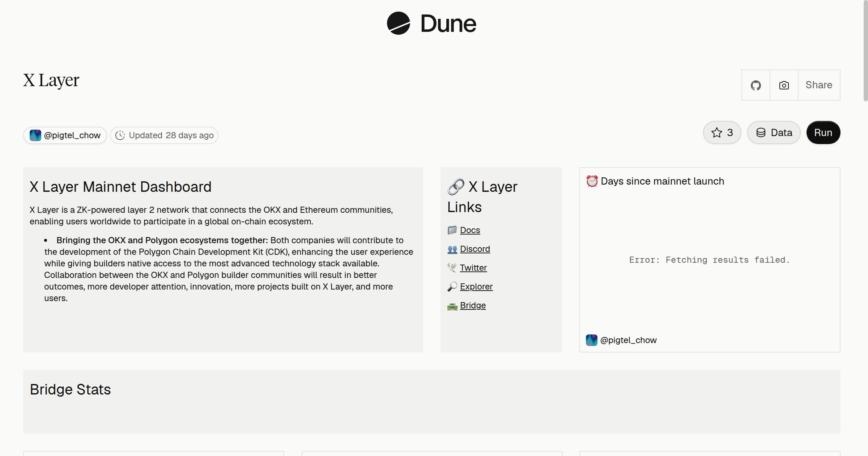Open the Data button
Image resolution: width=868 pixels, height=456 pixels.
(x=774, y=132)
